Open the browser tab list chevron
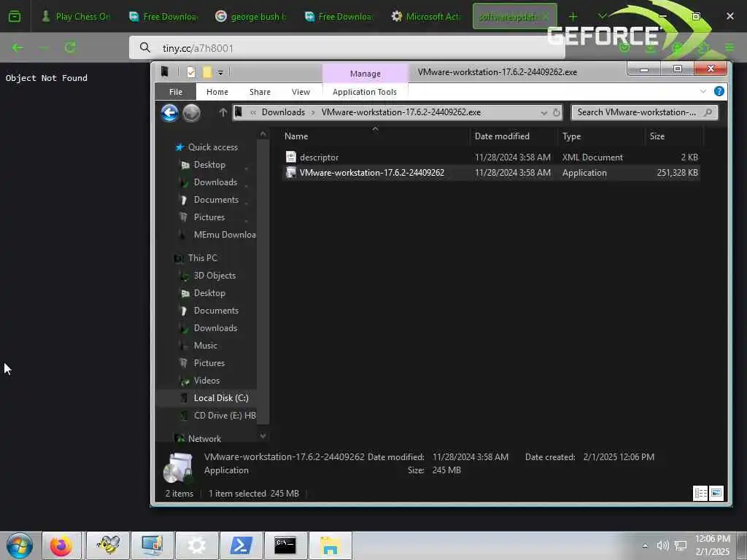Image resolution: width=747 pixels, height=560 pixels. coord(602,17)
